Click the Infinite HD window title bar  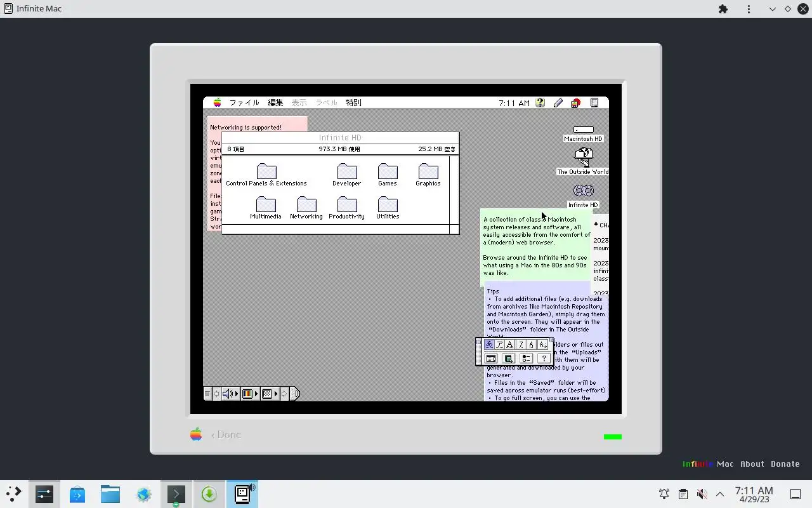[340, 137]
